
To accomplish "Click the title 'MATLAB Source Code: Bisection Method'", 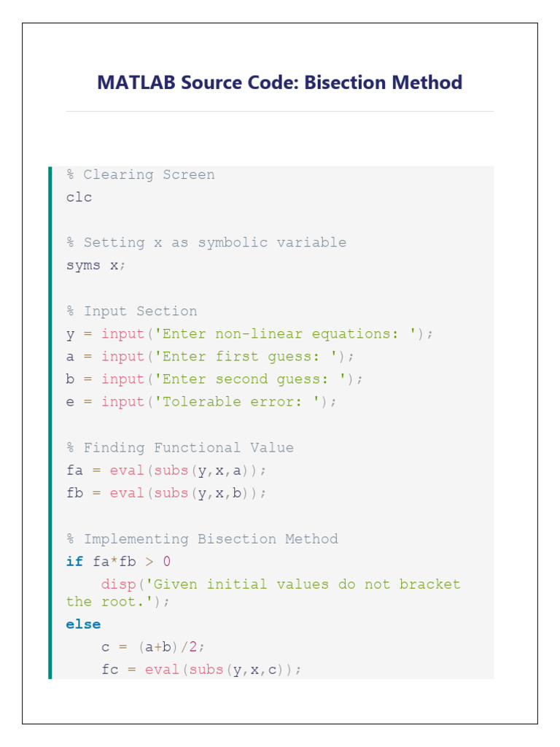I will 279,82.
